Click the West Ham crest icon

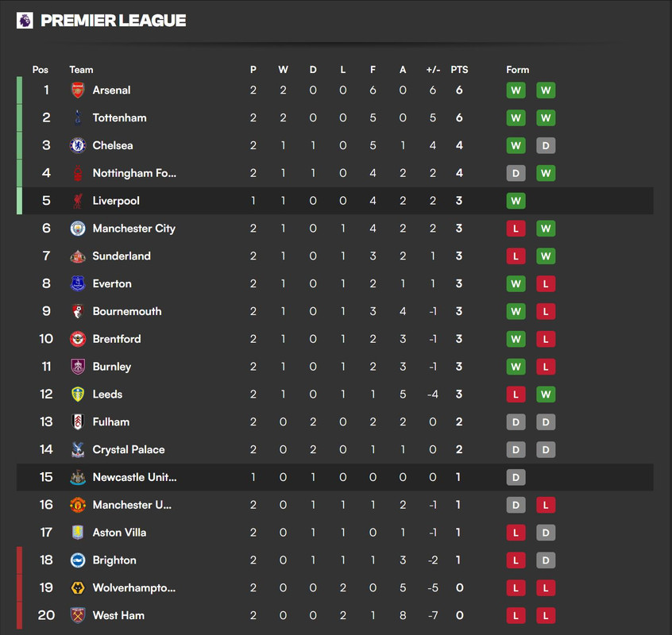pyautogui.click(x=78, y=615)
